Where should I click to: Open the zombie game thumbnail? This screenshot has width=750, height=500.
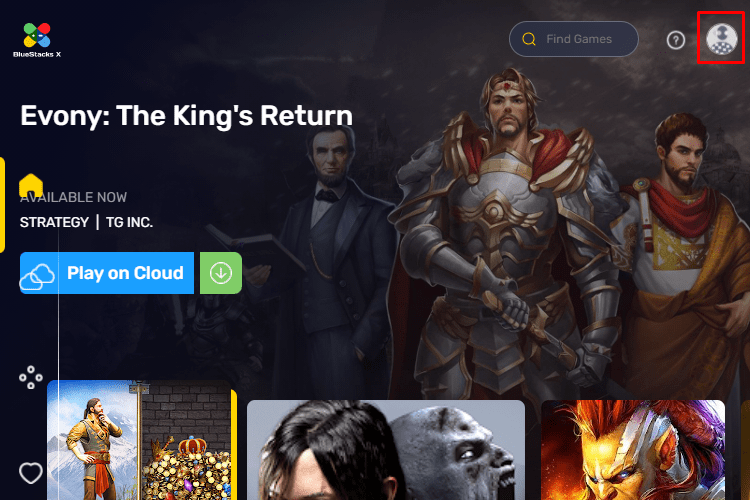pyautogui.click(x=386, y=450)
